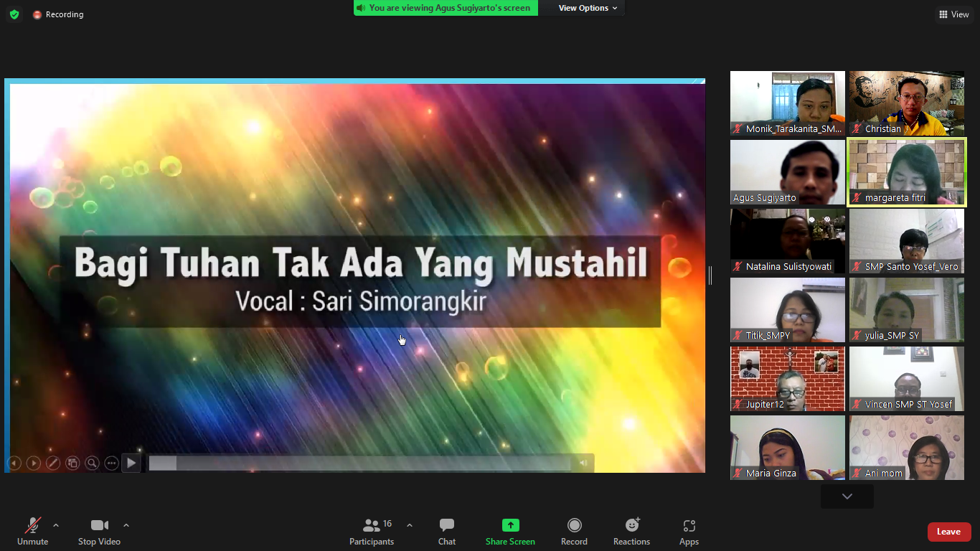980x551 pixels.
Task: Open more slideshow options ellipsis
Action: pyautogui.click(x=111, y=463)
